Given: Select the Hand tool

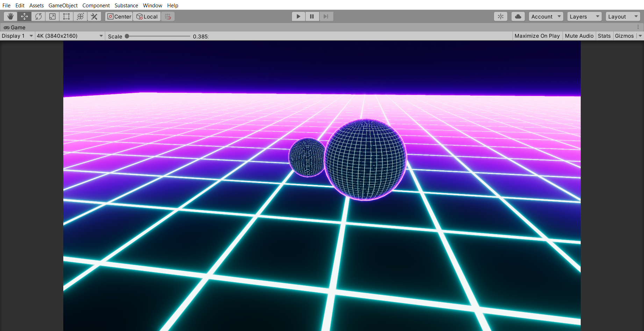Looking at the screenshot, I should point(10,16).
